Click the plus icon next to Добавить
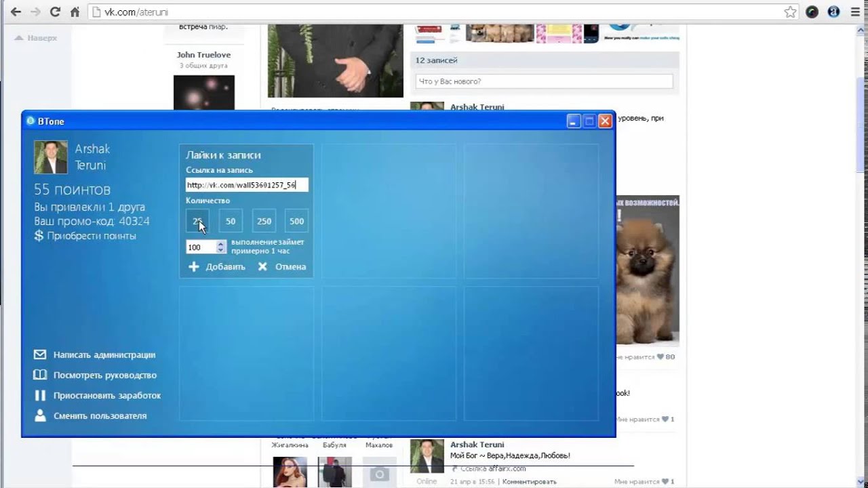 (x=194, y=266)
